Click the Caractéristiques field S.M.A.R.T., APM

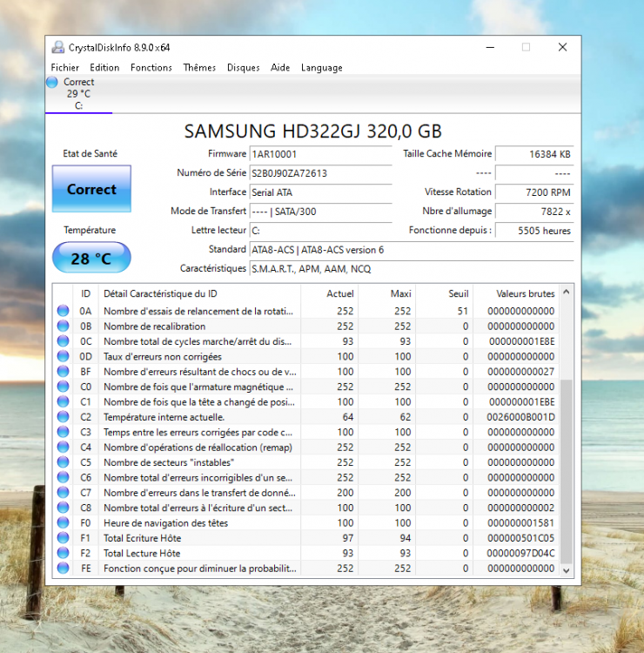pyautogui.click(x=412, y=269)
